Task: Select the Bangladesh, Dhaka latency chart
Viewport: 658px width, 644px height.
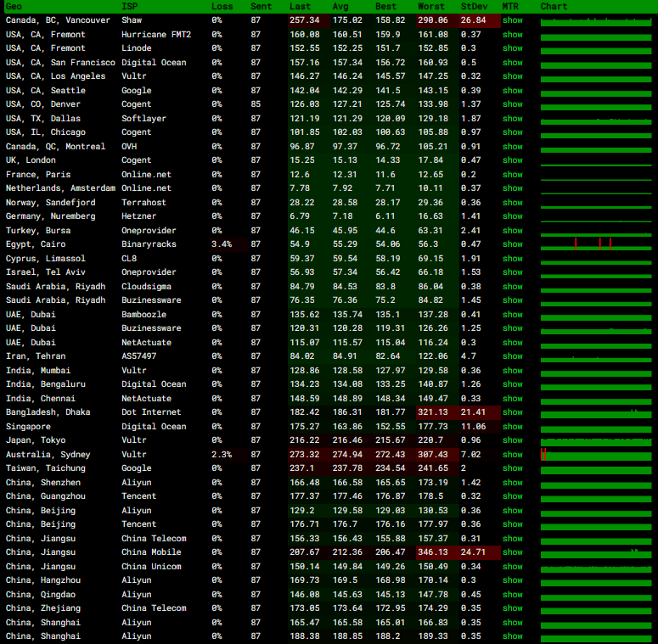Action: [596, 413]
